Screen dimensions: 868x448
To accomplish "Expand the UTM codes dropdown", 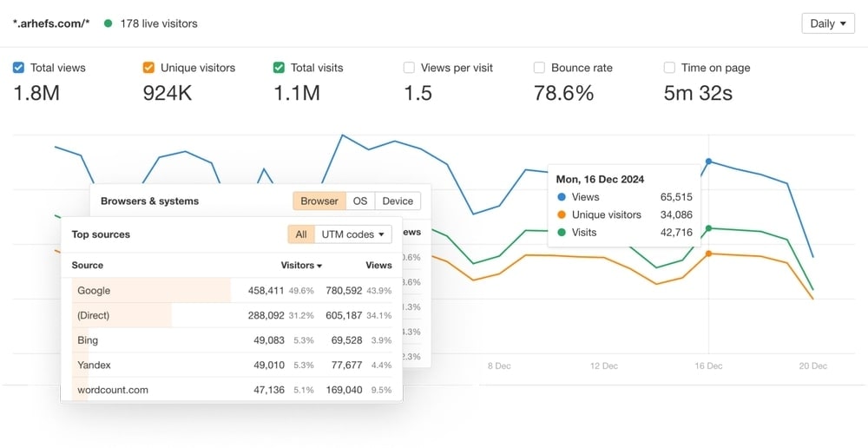I will (x=353, y=234).
